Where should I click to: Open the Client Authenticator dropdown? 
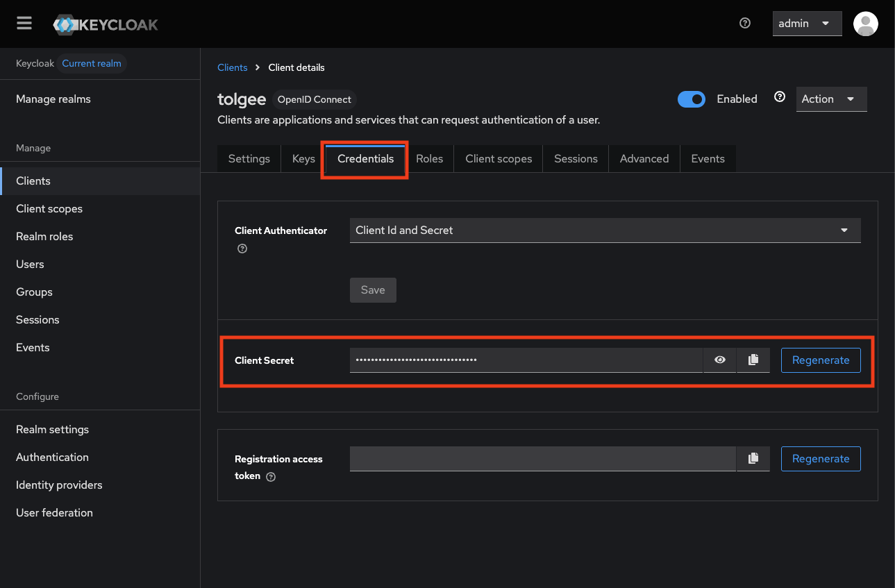click(605, 230)
